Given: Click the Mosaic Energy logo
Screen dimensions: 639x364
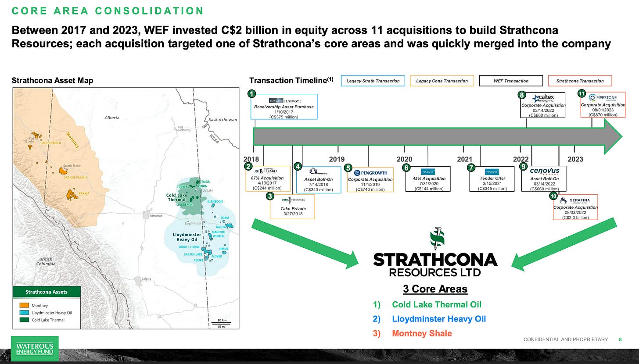Looking at the screenshot, I should pyautogui.click(x=285, y=101).
